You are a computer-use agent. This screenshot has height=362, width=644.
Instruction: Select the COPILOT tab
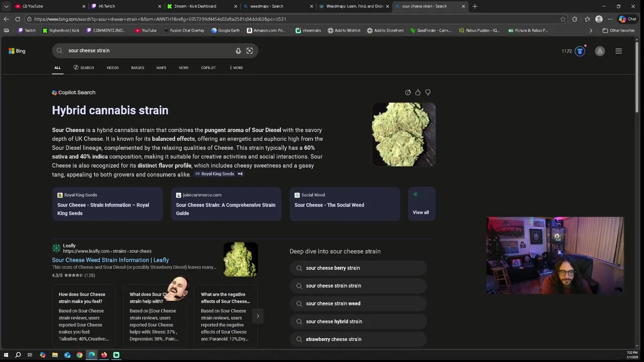(208, 68)
